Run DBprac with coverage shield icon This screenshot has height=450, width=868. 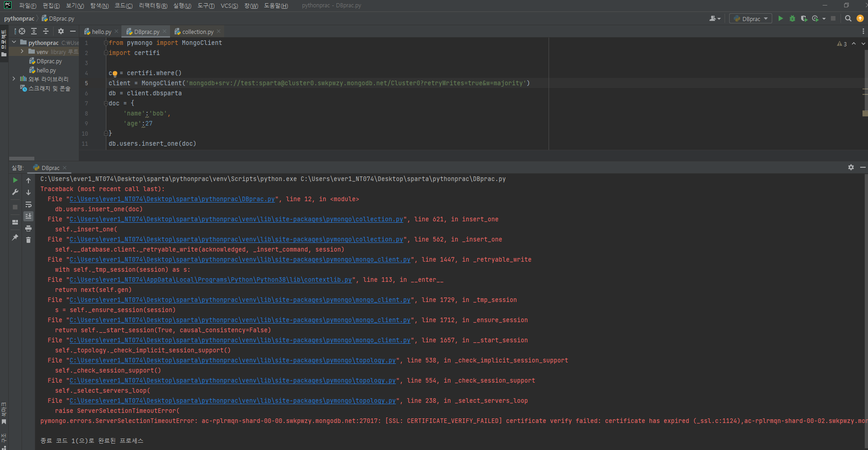[x=804, y=18]
